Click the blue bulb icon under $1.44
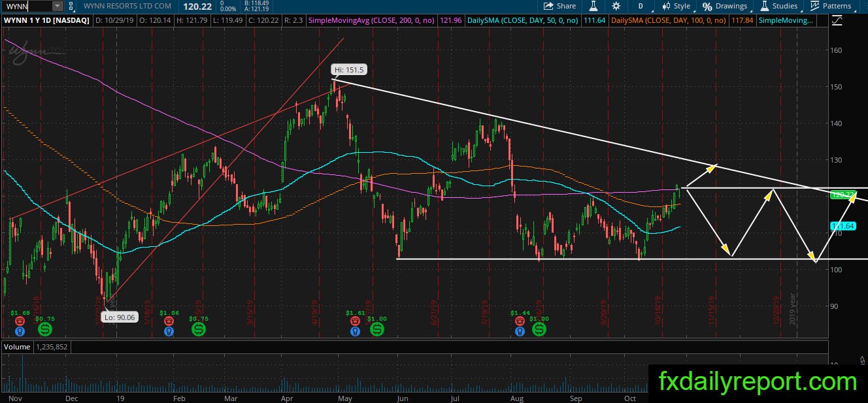Viewport: 868px width, 403px height. [x=519, y=332]
